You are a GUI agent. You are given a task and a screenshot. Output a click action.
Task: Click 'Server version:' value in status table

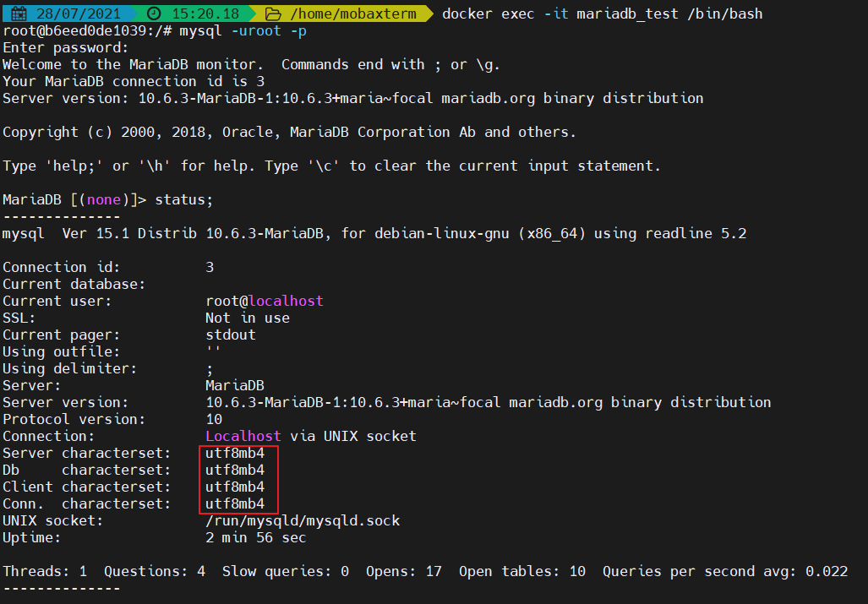click(x=489, y=402)
